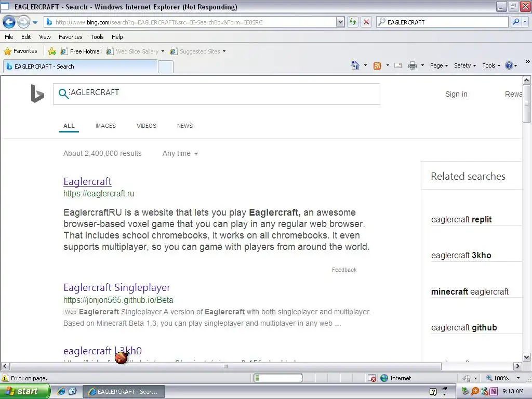Click the Back navigation arrow
Screen dimensions: 532x399
pyautogui.click(x=9, y=22)
